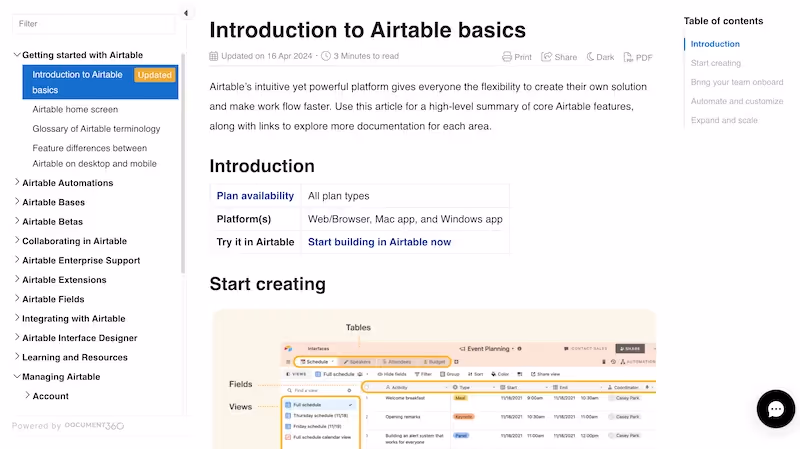The width and height of the screenshot is (800, 449).
Task: Jump to Expand and scale section
Action: point(724,120)
